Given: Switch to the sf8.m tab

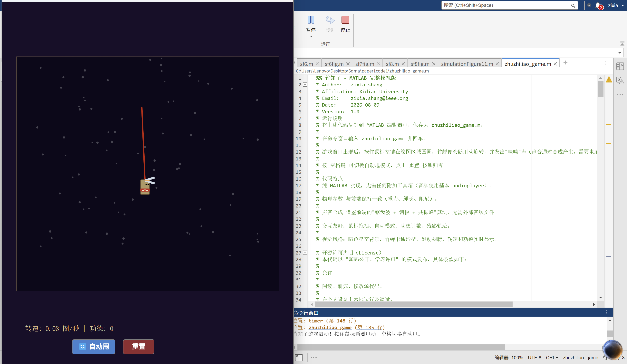Looking at the screenshot, I should [x=392, y=64].
